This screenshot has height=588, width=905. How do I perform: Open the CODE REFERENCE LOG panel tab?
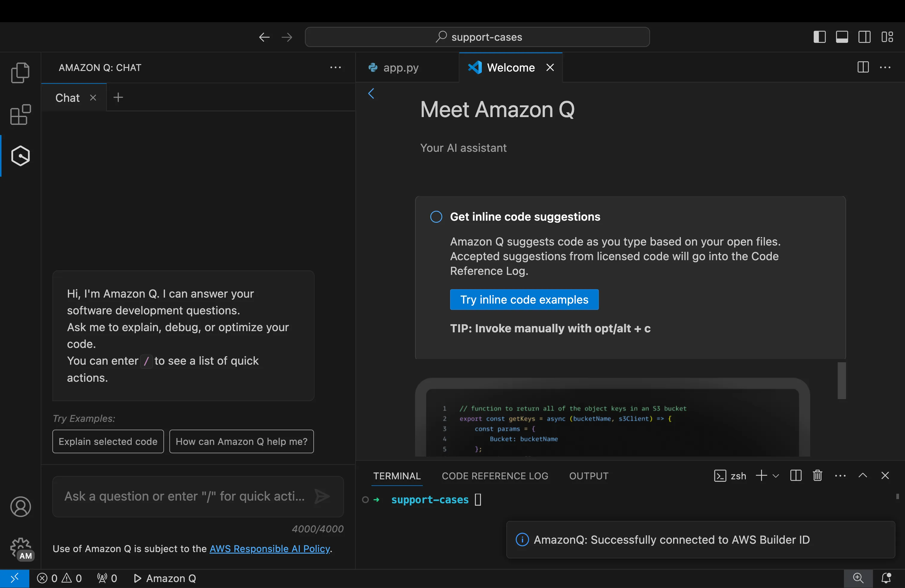pos(495,476)
